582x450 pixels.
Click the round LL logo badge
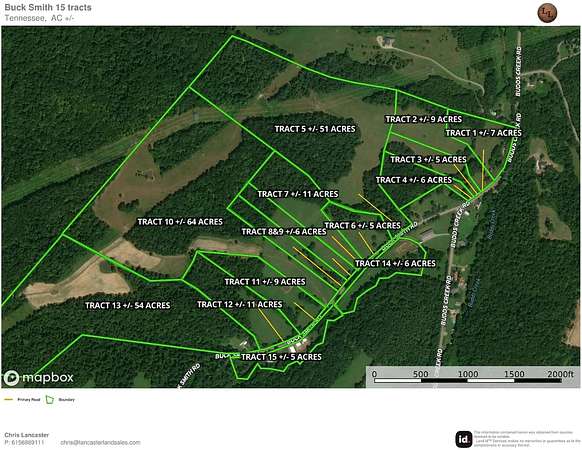[x=547, y=13]
